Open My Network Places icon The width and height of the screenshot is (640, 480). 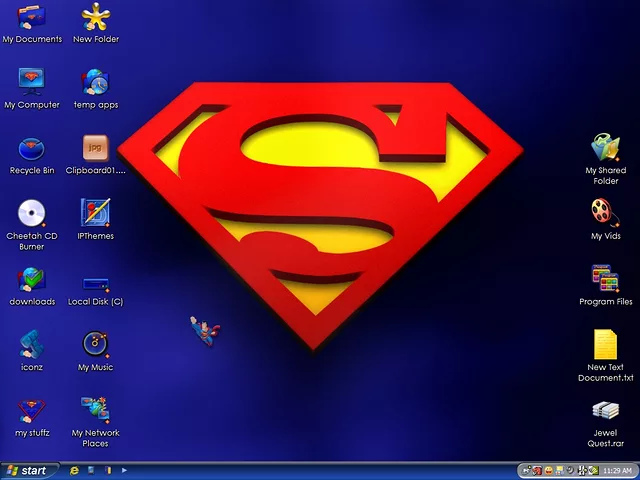pos(95,409)
